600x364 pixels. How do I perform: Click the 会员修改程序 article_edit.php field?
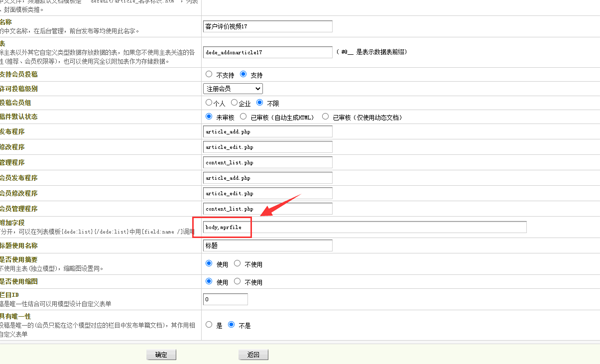point(267,193)
